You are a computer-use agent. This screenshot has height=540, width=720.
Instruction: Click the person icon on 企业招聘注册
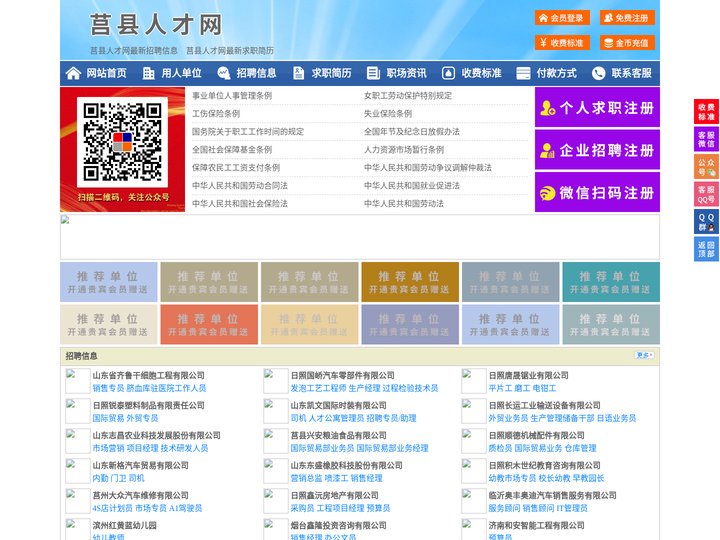click(x=547, y=150)
